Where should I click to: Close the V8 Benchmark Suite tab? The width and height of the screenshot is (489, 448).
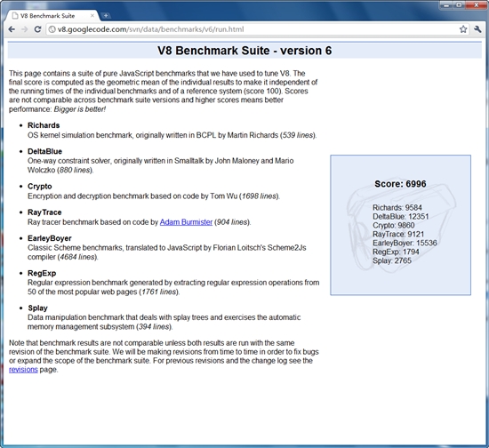pos(92,15)
